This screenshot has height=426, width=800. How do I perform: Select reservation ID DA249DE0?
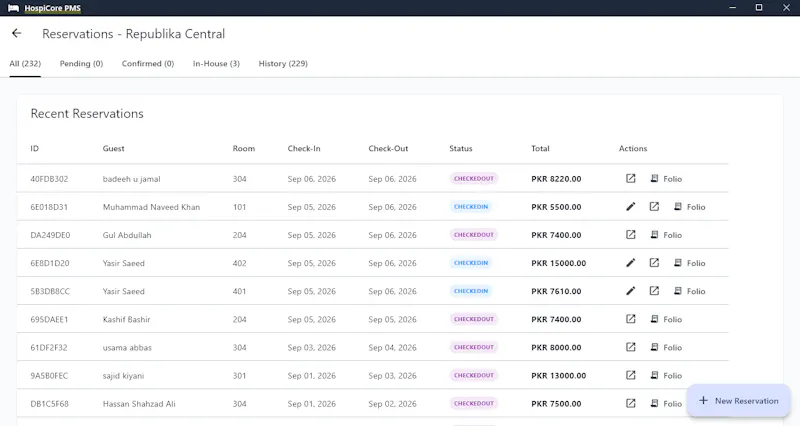pyautogui.click(x=50, y=235)
